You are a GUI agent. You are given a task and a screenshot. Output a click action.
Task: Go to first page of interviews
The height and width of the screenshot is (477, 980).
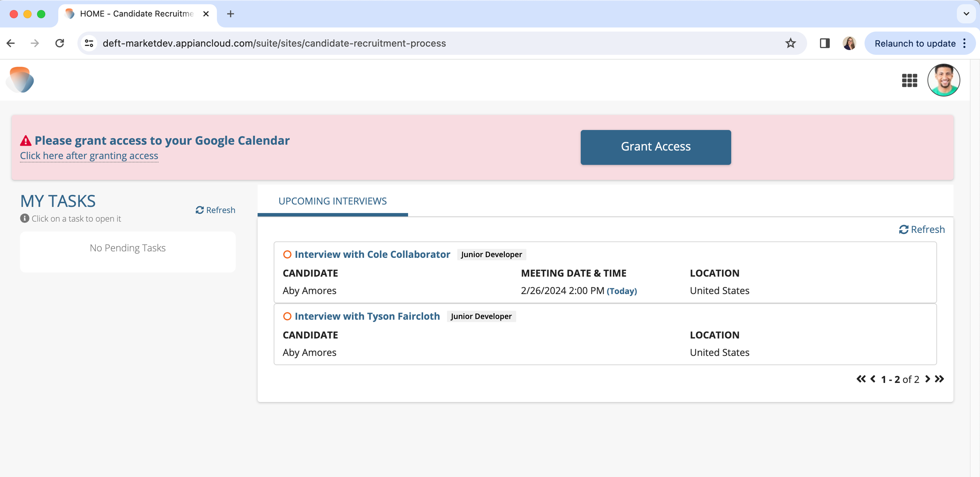861,379
